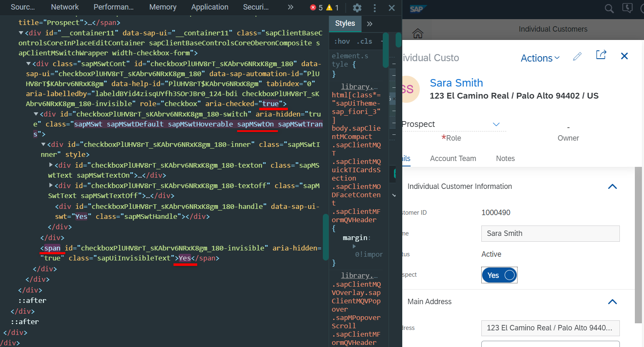Open the Memory tab

[x=163, y=7]
